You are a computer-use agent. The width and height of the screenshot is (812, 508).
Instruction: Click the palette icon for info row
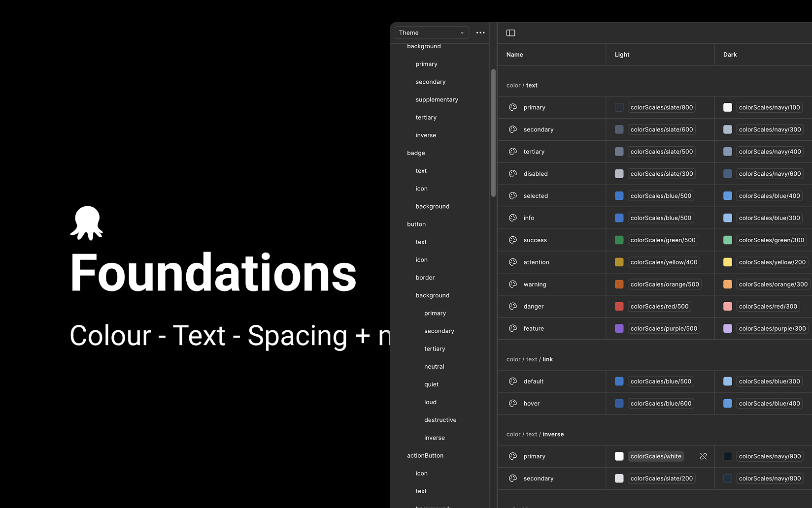pos(513,218)
